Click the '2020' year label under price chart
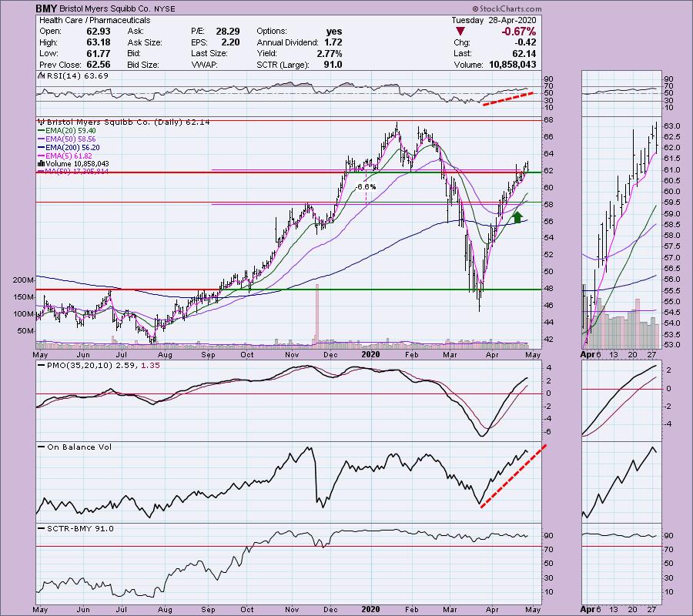 click(x=370, y=355)
